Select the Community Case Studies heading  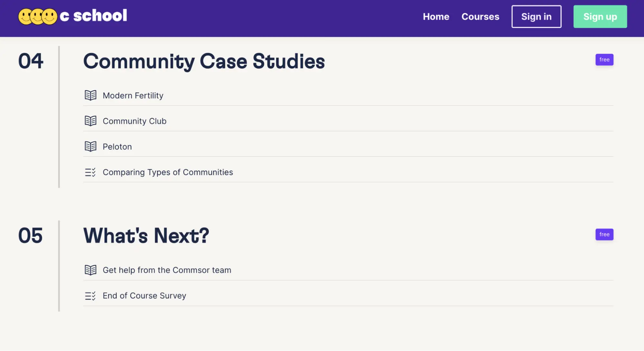(x=204, y=61)
